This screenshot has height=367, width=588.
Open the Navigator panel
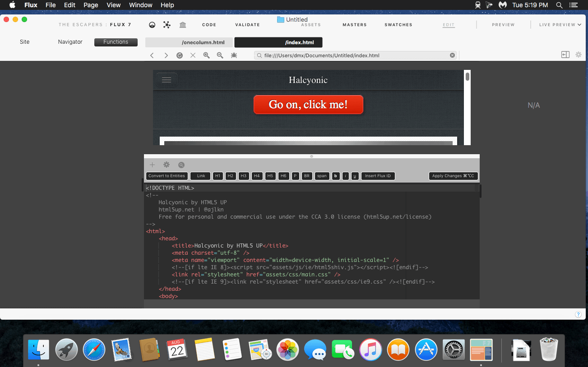[x=70, y=42]
